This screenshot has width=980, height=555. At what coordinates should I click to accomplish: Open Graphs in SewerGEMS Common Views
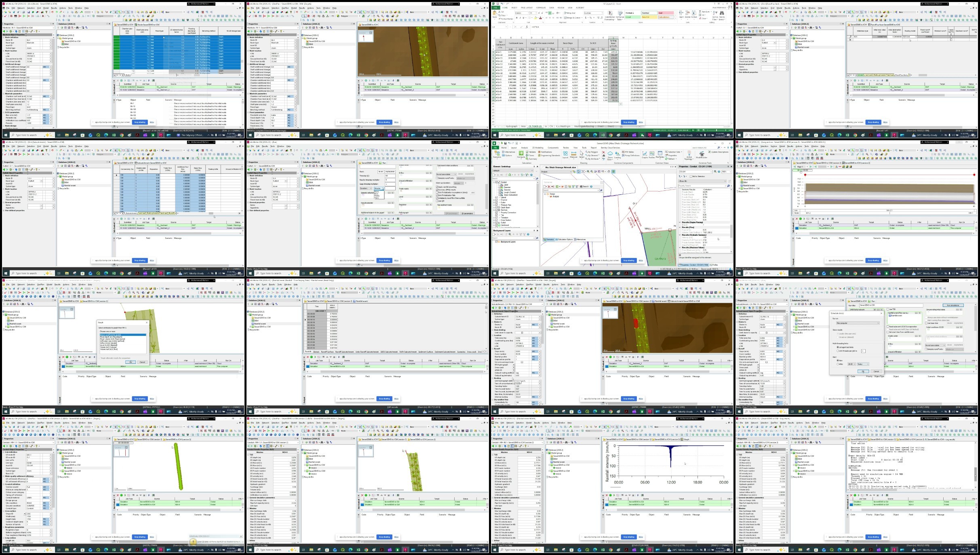pyautogui.click(x=645, y=154)
